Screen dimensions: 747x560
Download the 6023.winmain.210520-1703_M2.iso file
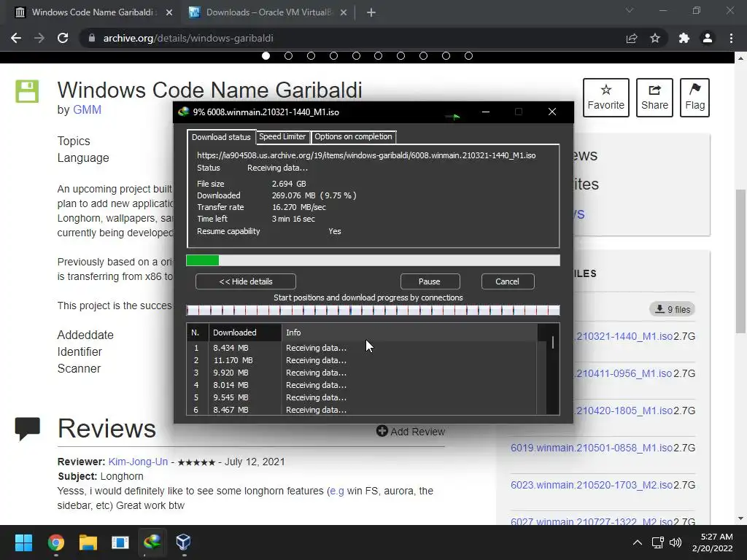coord(591,485)
